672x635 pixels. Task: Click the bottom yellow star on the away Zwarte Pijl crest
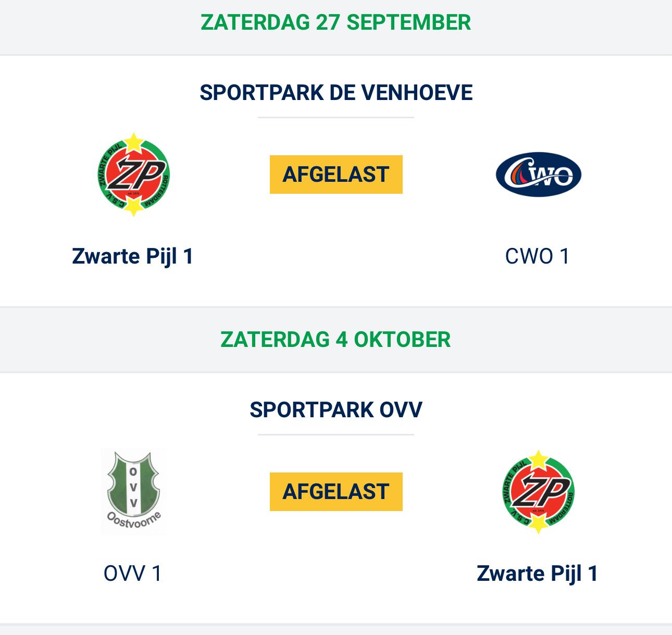coord(537,525)
